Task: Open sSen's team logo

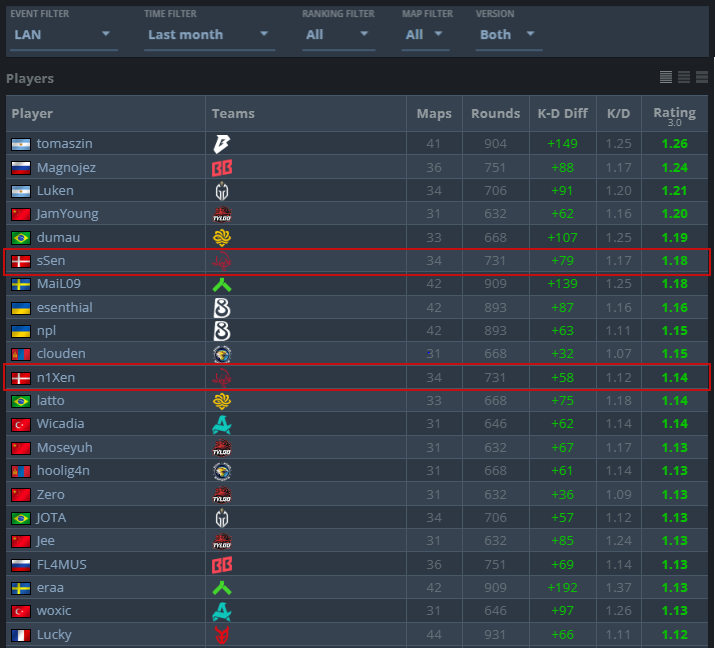Action: 222,261
